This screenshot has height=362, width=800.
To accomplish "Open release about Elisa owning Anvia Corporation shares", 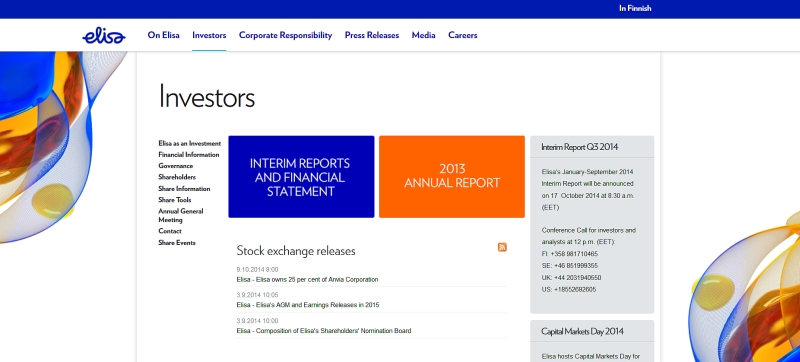I will (x=307, y=280).
